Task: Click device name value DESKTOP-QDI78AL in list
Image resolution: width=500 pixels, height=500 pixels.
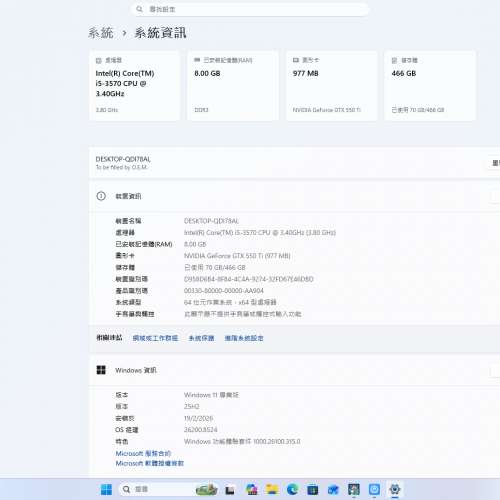Action: 211,221
